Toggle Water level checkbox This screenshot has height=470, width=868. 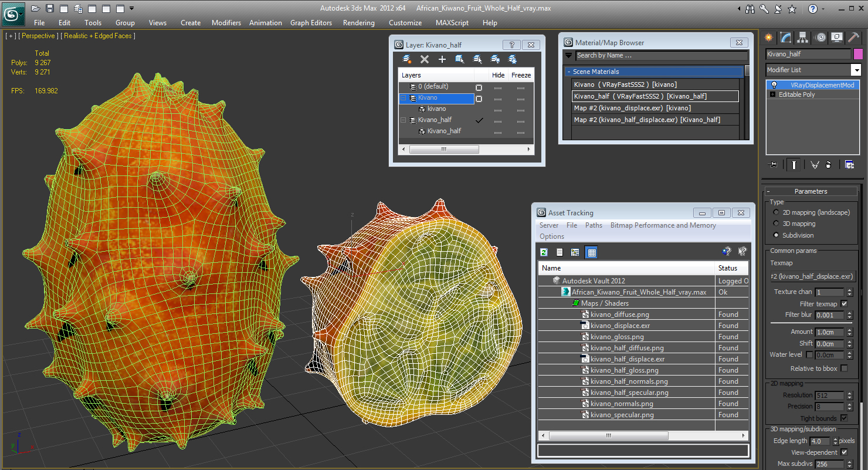click(809, 355)
